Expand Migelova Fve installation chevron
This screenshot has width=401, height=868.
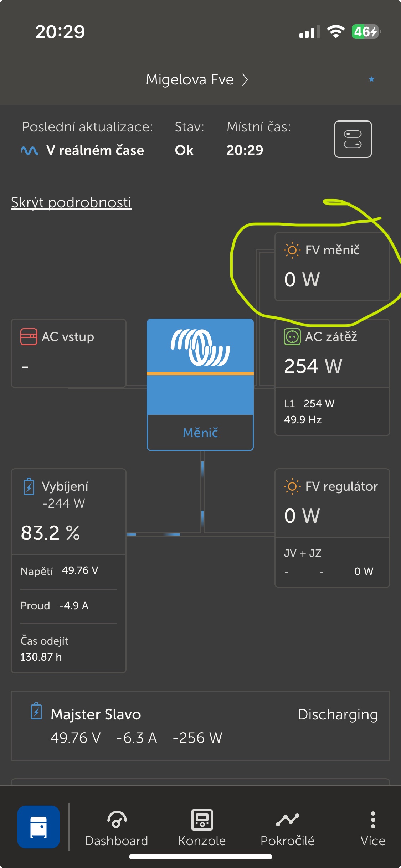tap(245, 79)
